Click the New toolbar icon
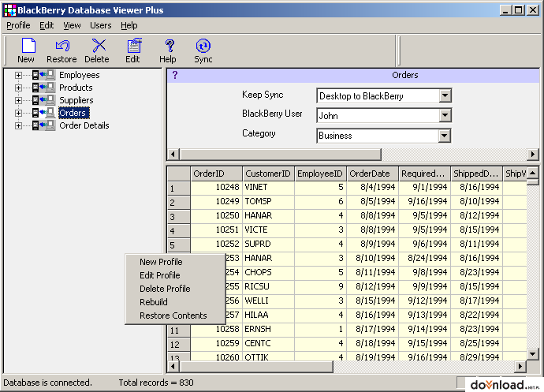The height and width of the screenshot is (392, 544). (x=28, y=46)
